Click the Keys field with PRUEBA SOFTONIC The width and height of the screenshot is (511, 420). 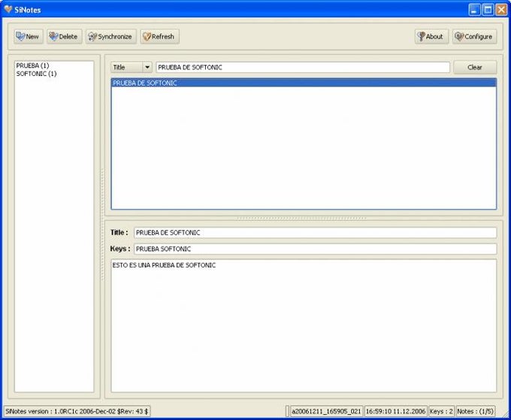click(315, 249)
